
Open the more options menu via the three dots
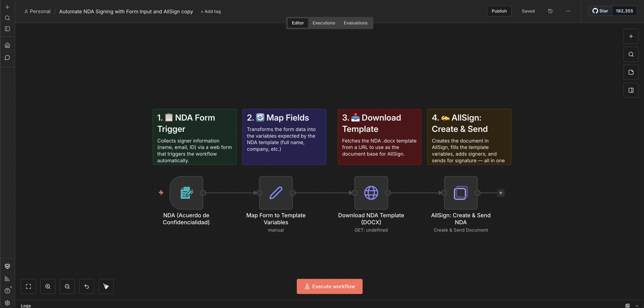click(568, 11)
